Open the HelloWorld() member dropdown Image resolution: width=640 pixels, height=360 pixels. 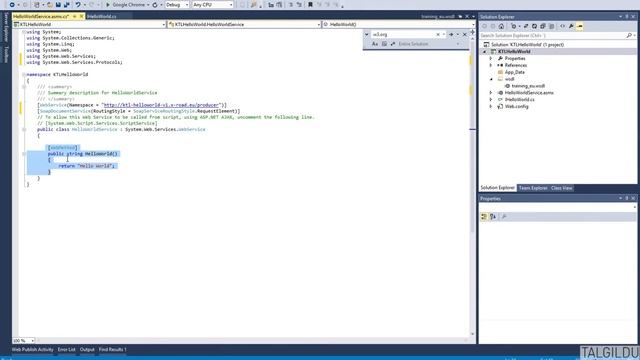coord(398,24)
